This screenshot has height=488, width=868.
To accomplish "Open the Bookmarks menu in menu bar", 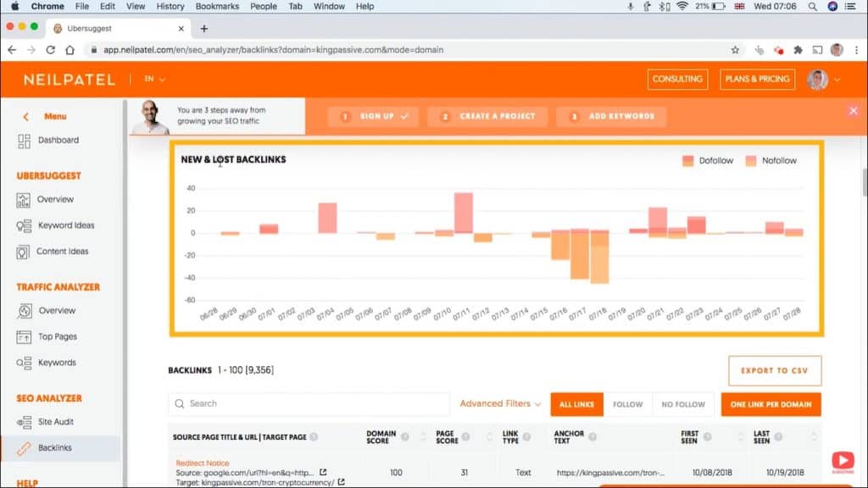I will click(217, 7).
